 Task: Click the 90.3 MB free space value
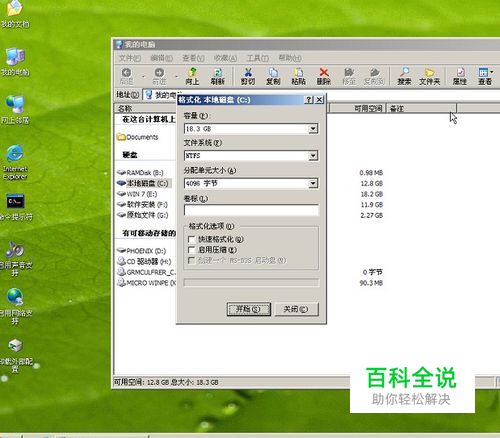point(371,283)
